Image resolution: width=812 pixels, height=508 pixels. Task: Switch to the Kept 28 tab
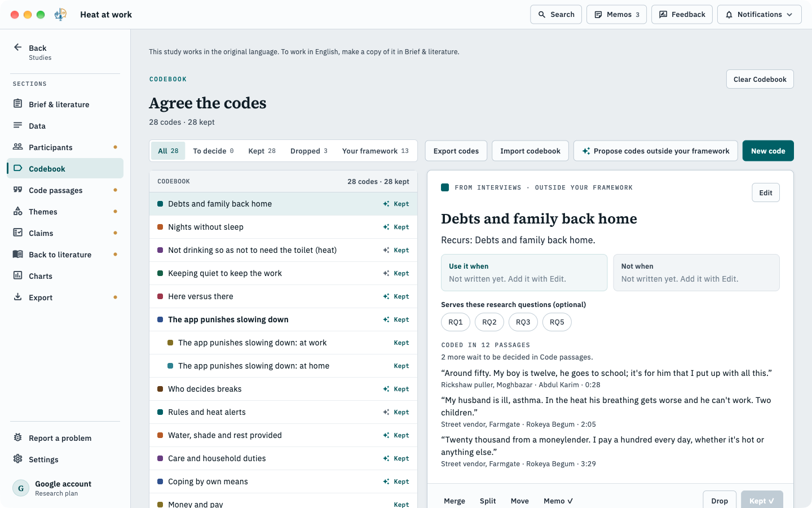pyautogui.click(x=262, y=151)
